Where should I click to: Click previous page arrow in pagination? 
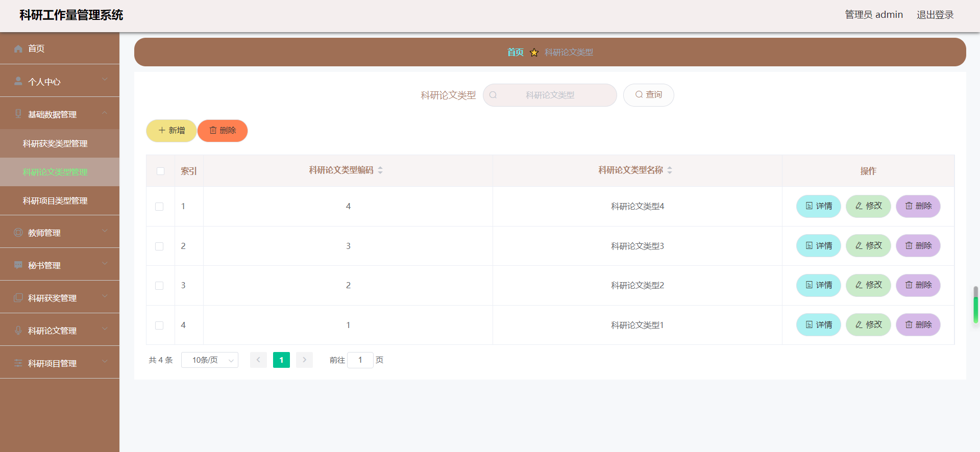[258, 360]
